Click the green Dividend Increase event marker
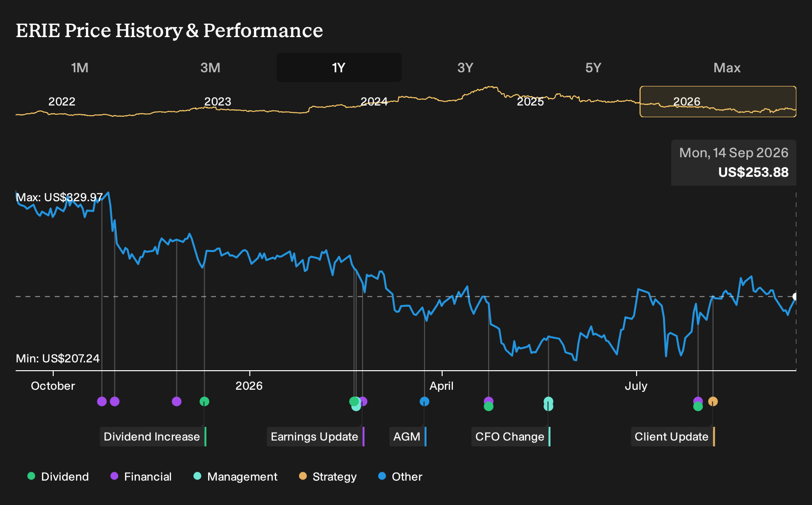Viewport: 812px width, 505px height. [204, 401]
